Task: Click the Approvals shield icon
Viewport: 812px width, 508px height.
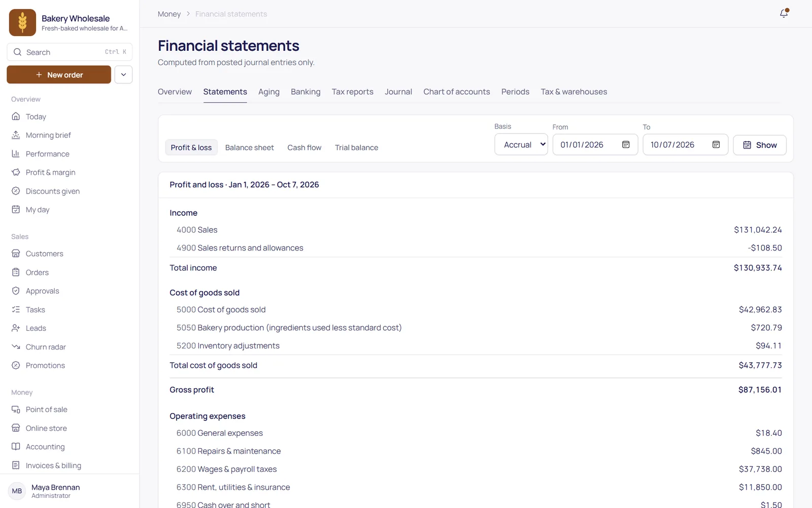Action: point(16,291)
